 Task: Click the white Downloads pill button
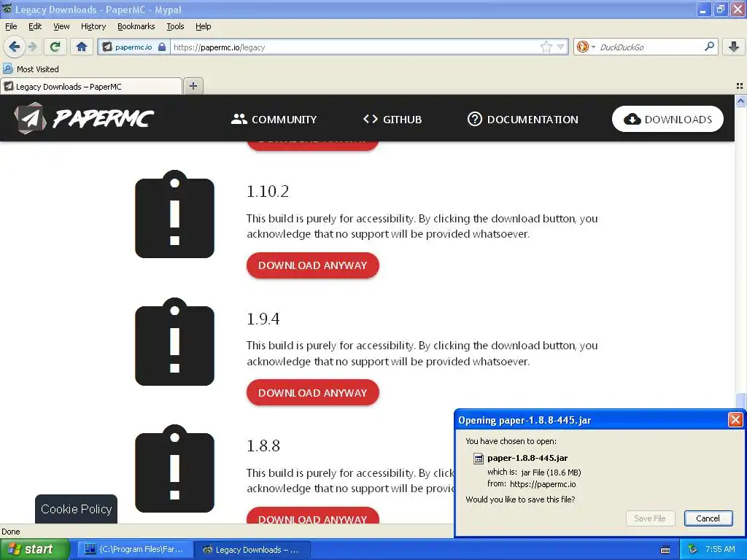667,119
